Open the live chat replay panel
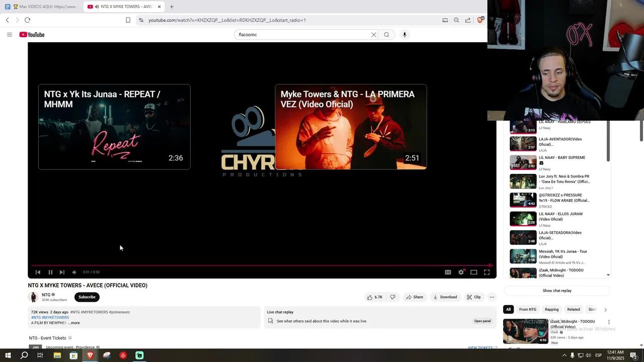644x362 pixels. [482, 321]
